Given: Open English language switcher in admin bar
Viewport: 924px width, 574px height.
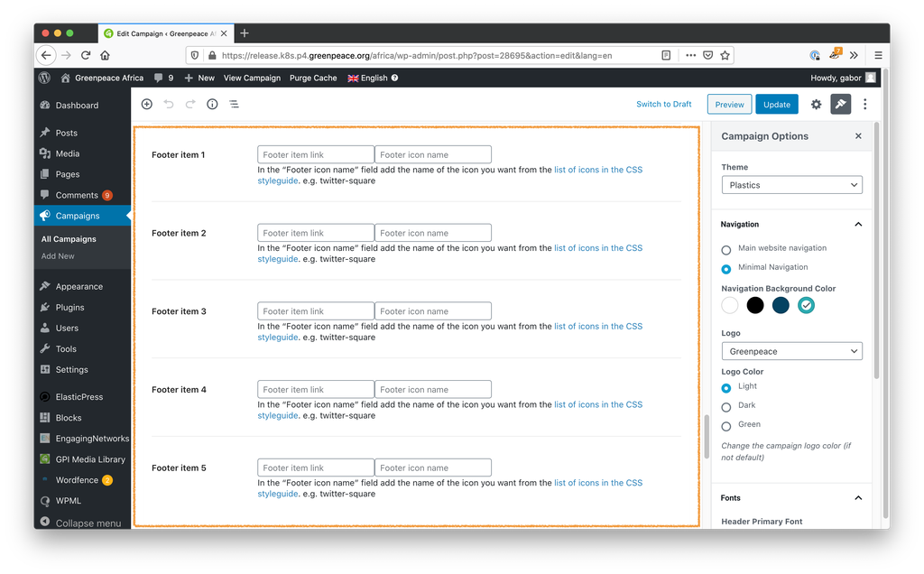Looking at the screenshot, I should pyautogui.click(x=368, y=78).
